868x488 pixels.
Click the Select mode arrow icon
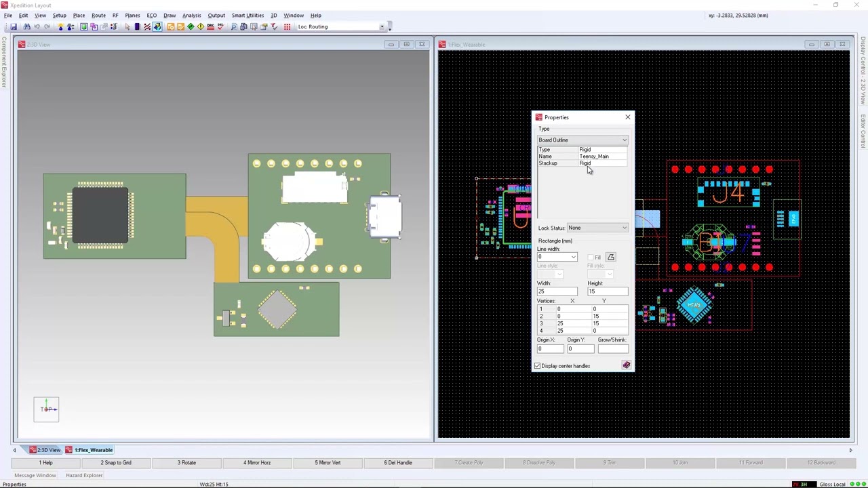127,26
